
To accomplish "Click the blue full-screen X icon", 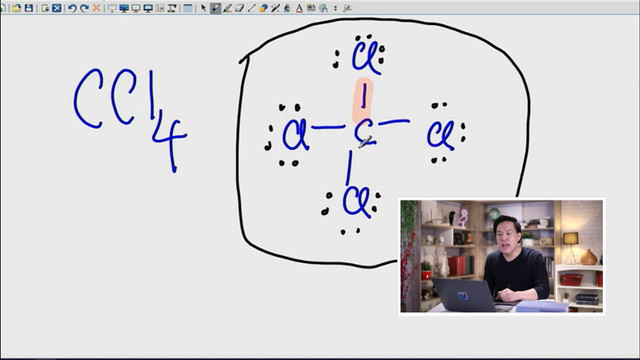I will pyautogui.click(x=57, y=8).
